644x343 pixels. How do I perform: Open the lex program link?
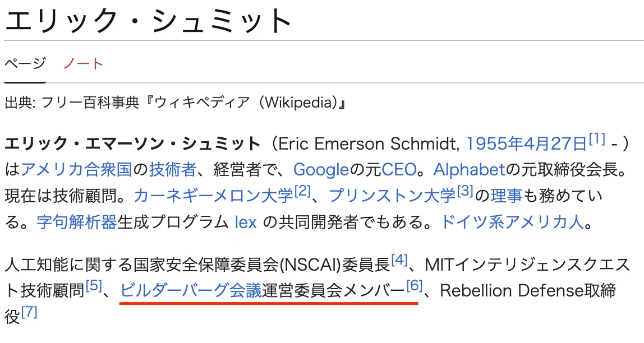(x=246, y=223)
